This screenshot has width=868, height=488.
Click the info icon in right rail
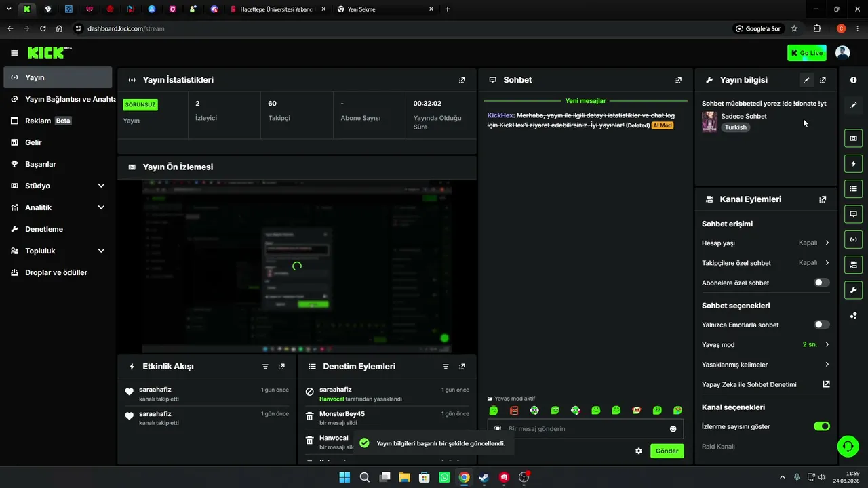coord(853,80)
